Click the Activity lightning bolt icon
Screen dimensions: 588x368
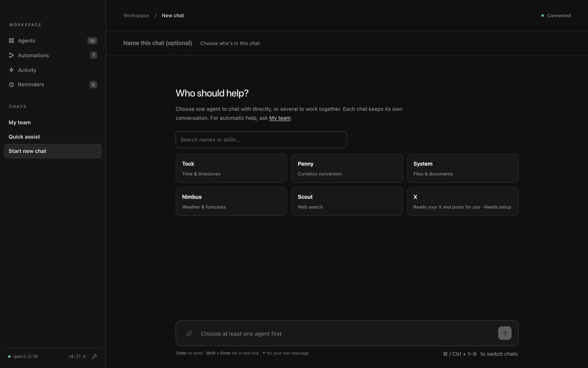pos(11,70)
